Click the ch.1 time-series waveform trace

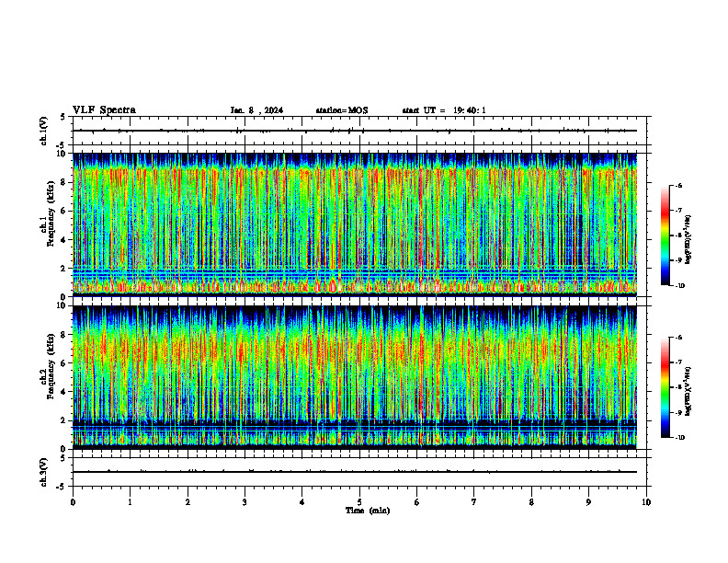(x=355, y=131)
